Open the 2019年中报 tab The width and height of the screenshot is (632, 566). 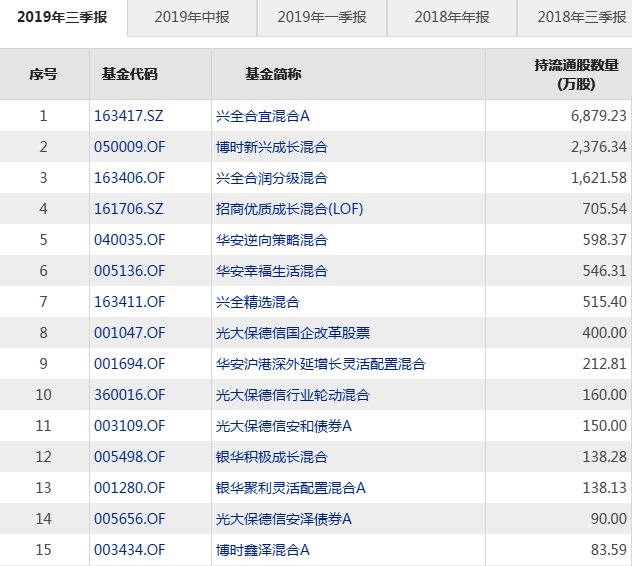coord(192,17)
